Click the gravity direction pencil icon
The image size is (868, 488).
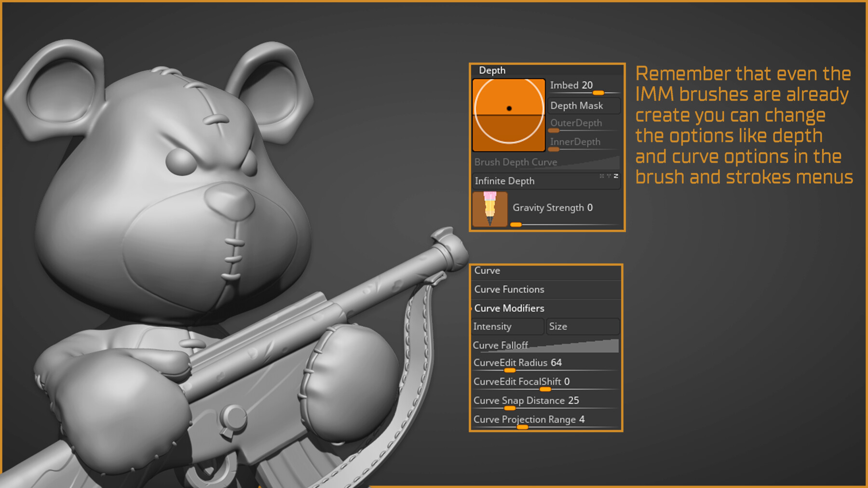point(490,209)
